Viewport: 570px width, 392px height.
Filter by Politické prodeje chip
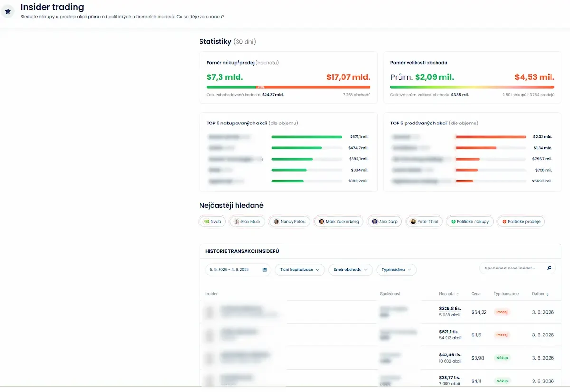point(521,221)
